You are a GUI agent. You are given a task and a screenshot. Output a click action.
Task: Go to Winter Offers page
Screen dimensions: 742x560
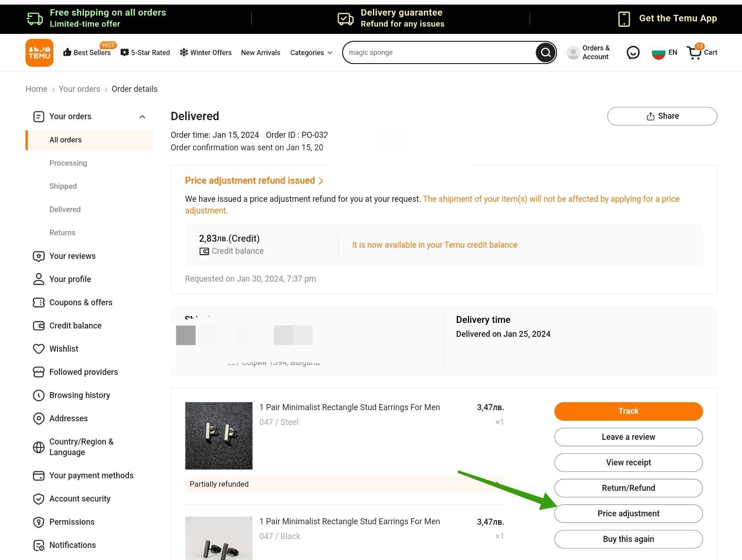tap(205, 52)
